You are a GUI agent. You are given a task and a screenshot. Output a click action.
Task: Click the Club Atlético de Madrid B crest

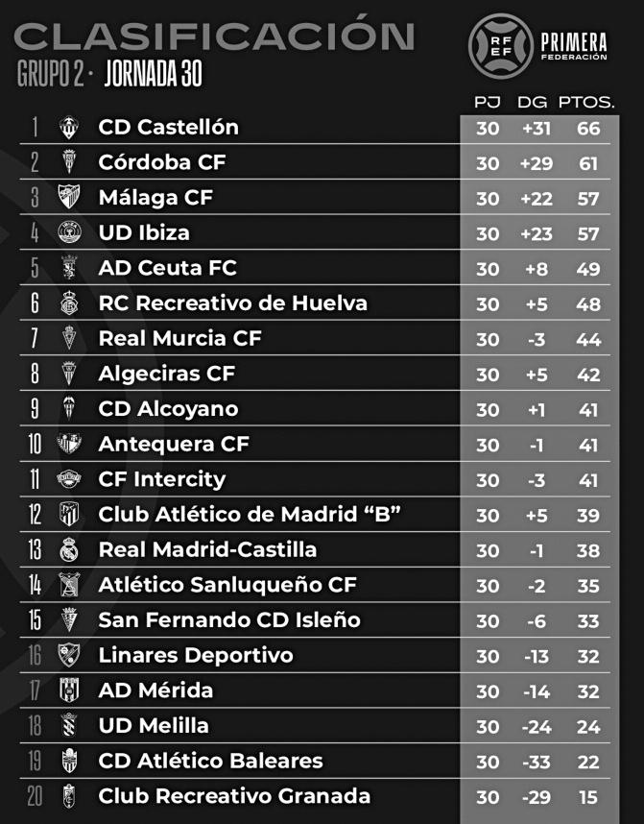(x=69, y=514)
